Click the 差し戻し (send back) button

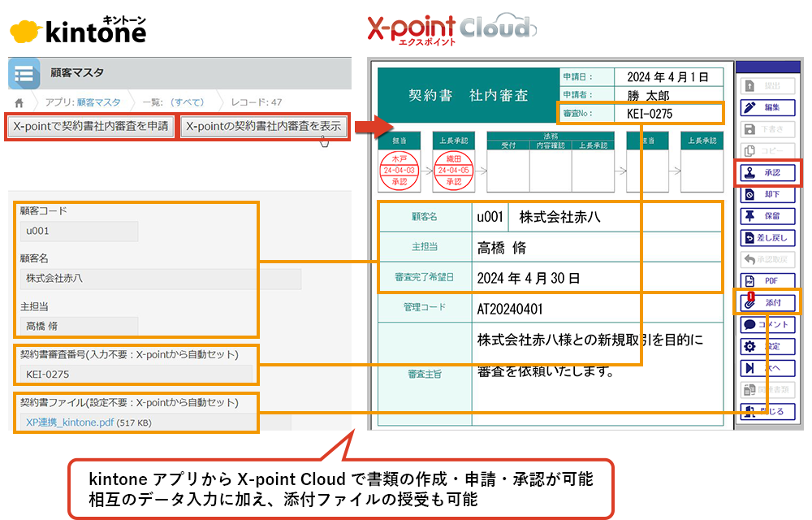click(767, 238)
